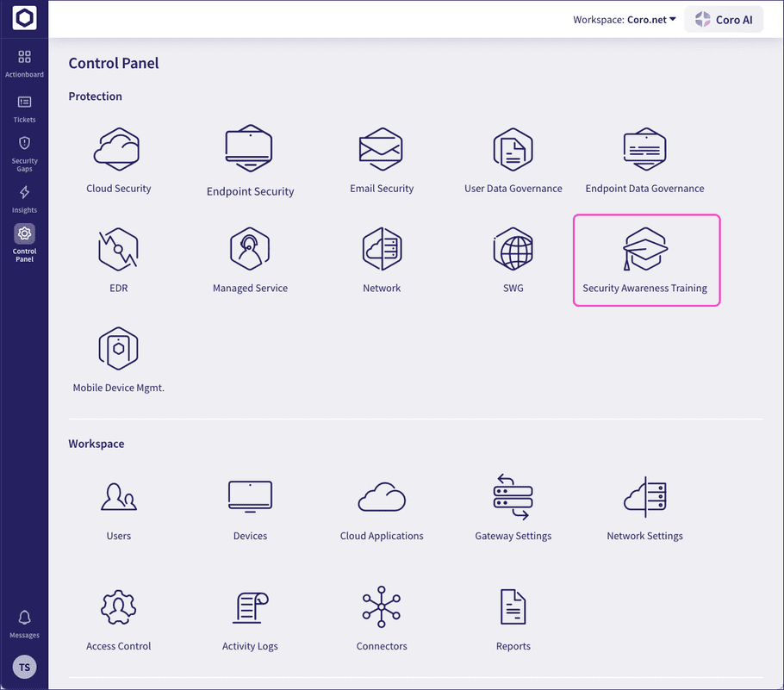This screenshot has width=784, height=690.
Task: Select the Endpoint Security tile
Action: pyautogui.click(x=250, y=159)
